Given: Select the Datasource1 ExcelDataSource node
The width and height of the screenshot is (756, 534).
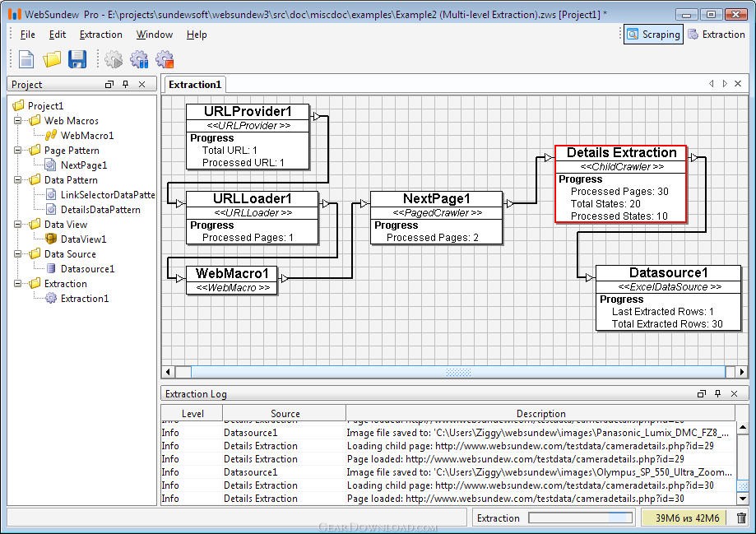Looking at the screenshot, I should click(669, 298).
